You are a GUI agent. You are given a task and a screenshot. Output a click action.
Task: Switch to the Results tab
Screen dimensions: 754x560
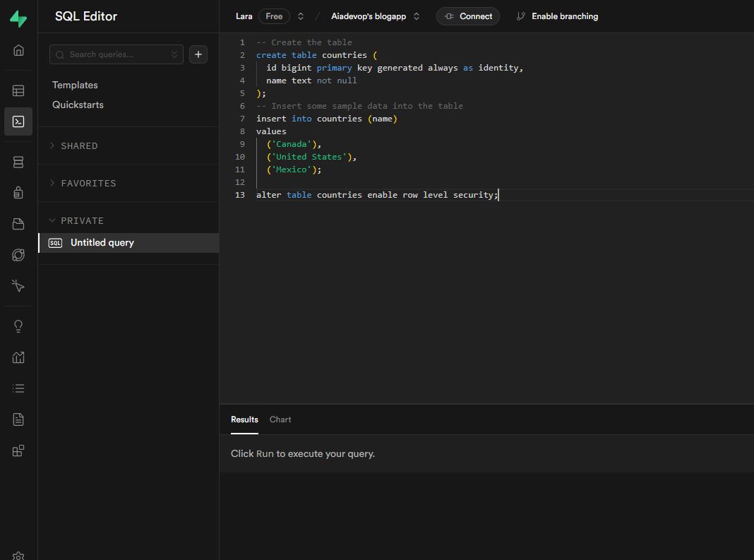click(244, 419)
